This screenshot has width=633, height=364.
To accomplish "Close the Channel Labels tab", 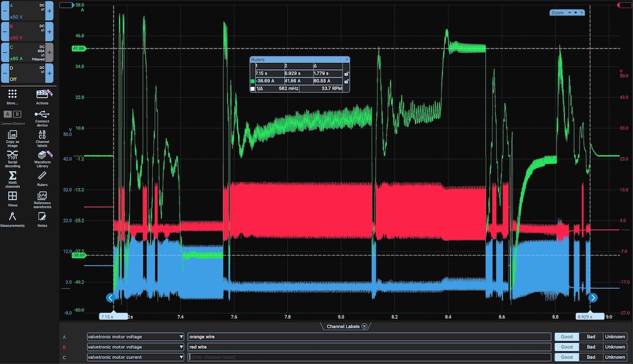I will [364, 326].
